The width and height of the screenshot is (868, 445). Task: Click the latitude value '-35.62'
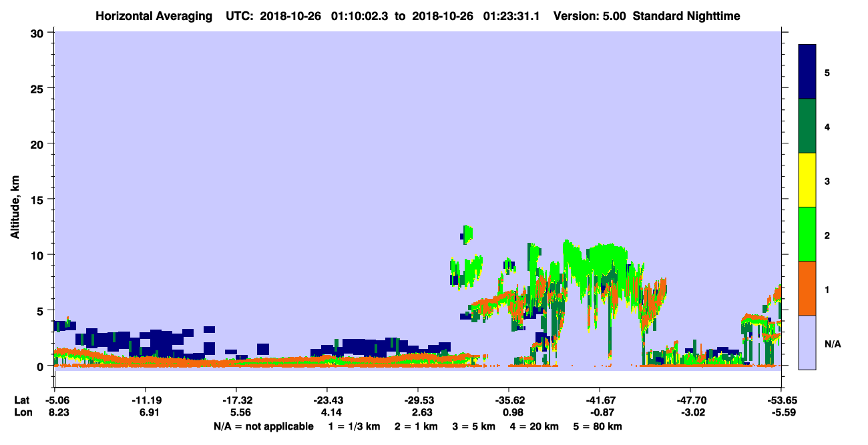point(509,400)
